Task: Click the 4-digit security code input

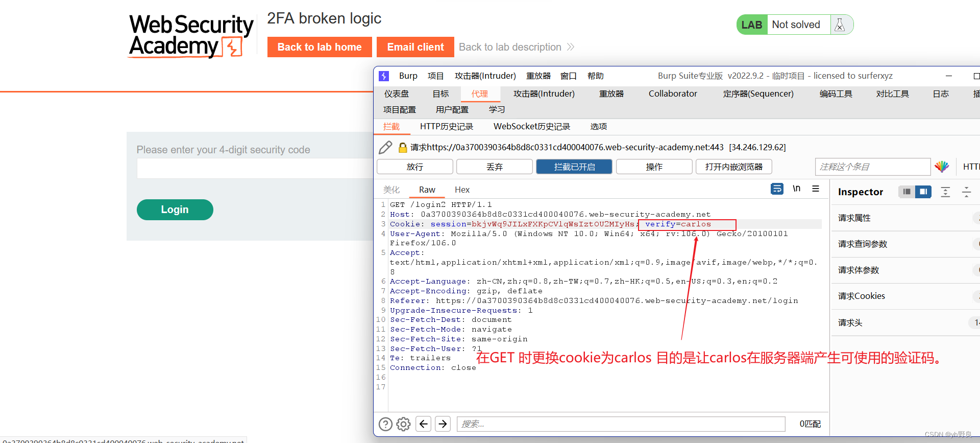Action: click(255, 169)
